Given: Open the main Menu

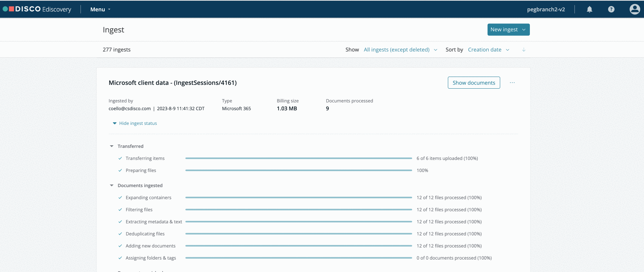Looking at the screenshot, I should click(x=100, y=9).
